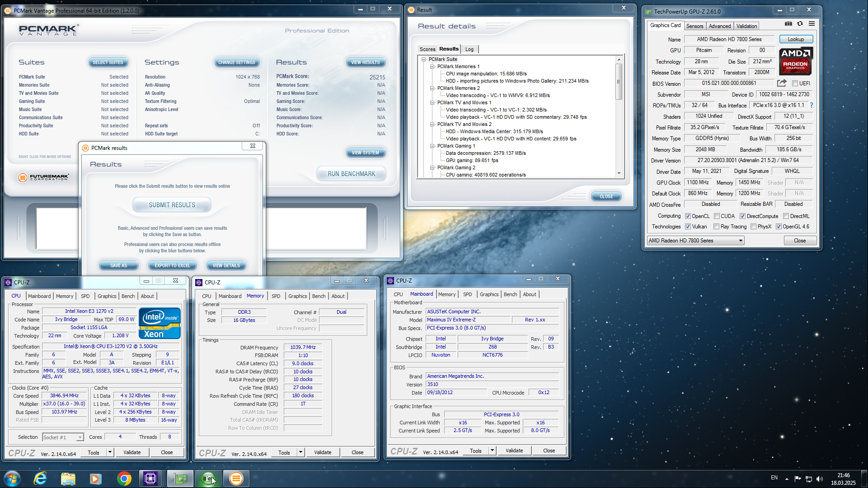Click the EN language indicator
Viewport: 868px width, 488px height.
774,478
